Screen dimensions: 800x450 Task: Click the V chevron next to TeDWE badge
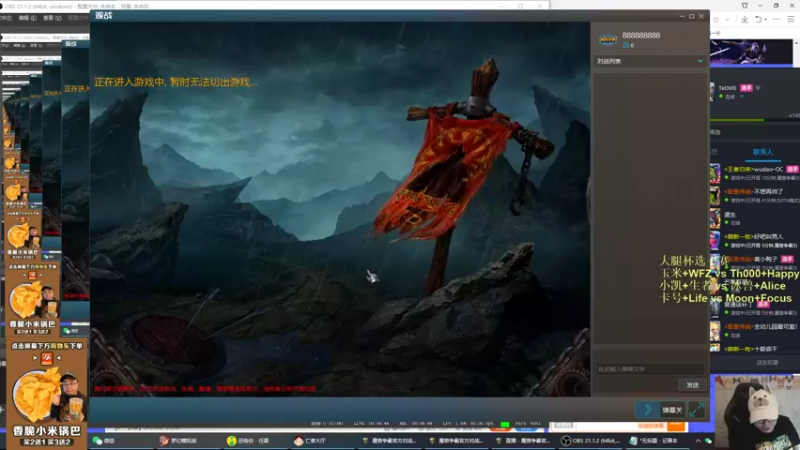click(x=758, y=88)
